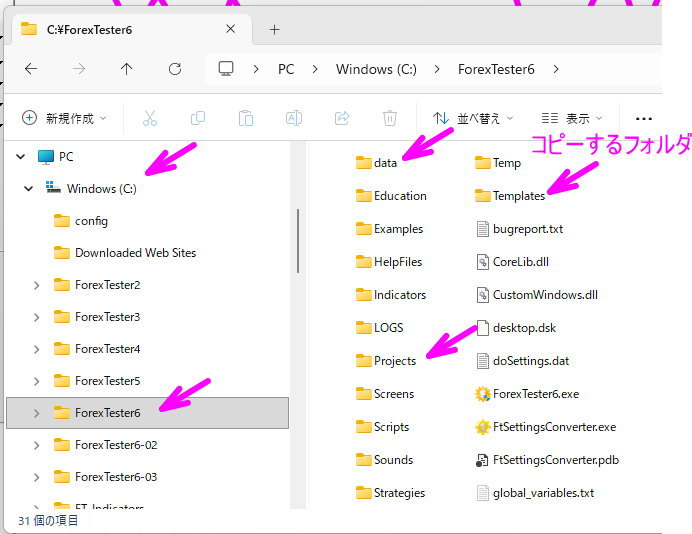Click the Back navigation arrow
Image resolution: width=692 pixels, height=534 pixels.
click(x=31, y=69)
